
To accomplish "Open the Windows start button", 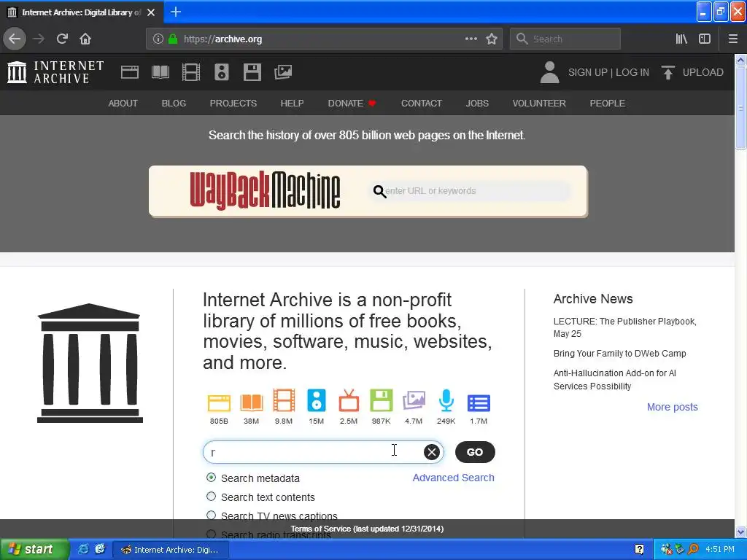I will click(x=34, y=550).
